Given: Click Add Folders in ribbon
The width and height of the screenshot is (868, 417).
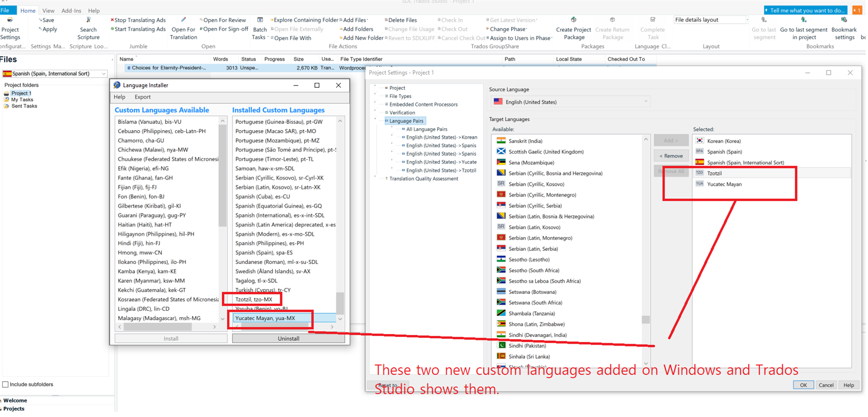Looking at the screenshot, I should coord(357,29).
